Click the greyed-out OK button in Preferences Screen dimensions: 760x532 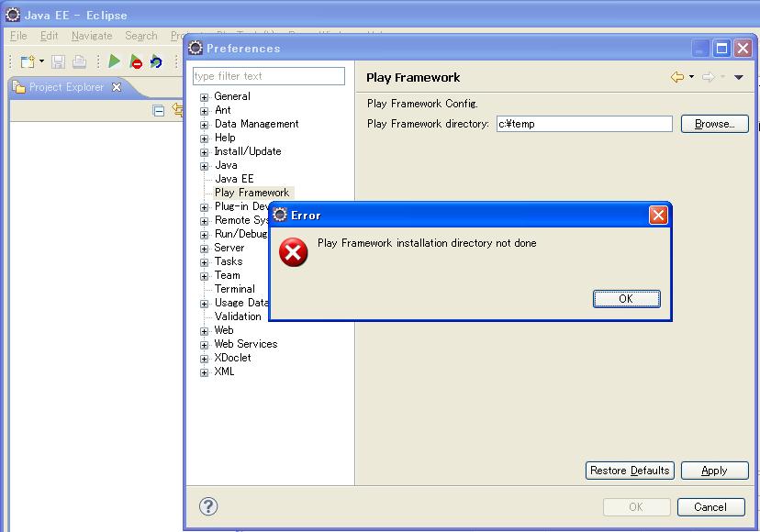click(x=636, y=507)
